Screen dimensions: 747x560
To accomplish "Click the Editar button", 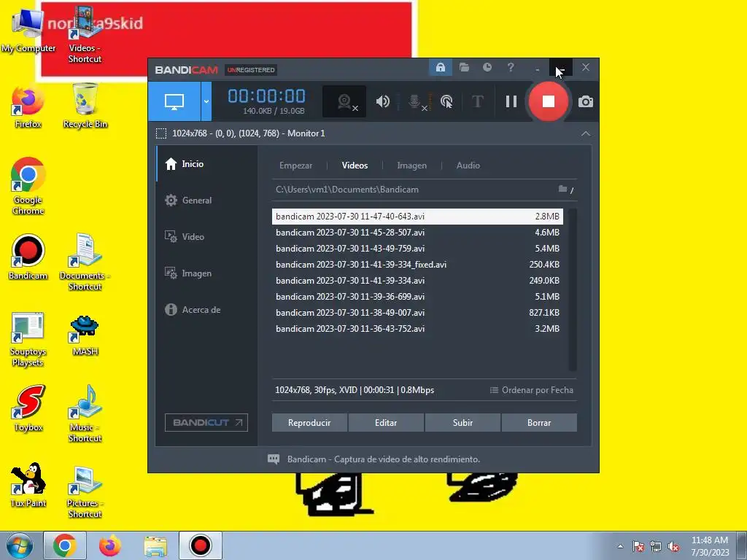I will pyautogui.click(x=386, y=423).
